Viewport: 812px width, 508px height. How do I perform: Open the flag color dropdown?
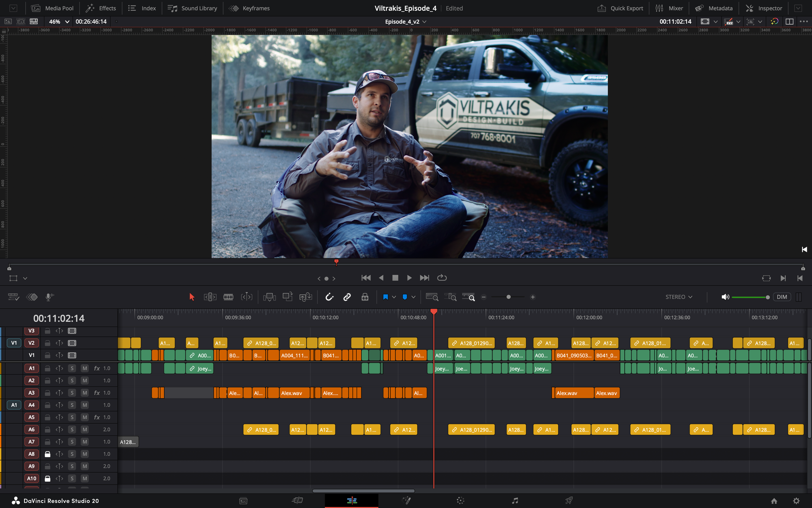click(x=394, y=297)
